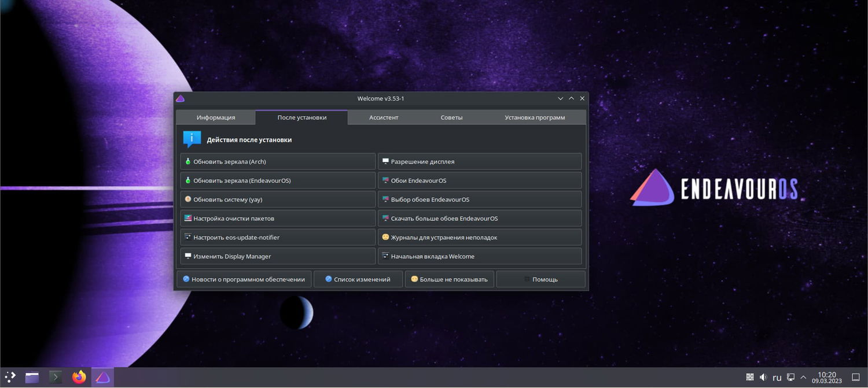Launch the file manager from taskbar
The height and width of the screenshot is (388, 868).
(x=32, y=378)
